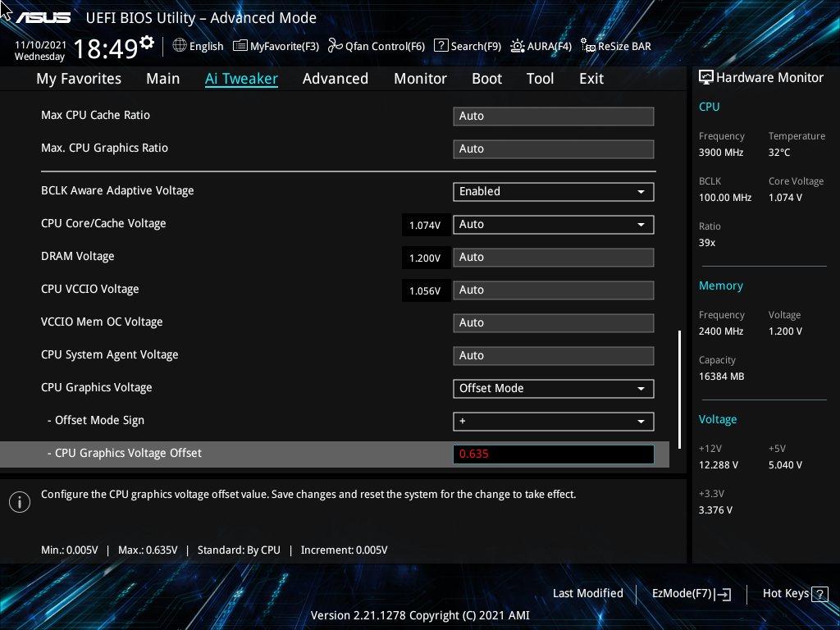The image size is (840, 630).
Task: Click the 16384 MB capacity value
Action: (x=722, y=377)
